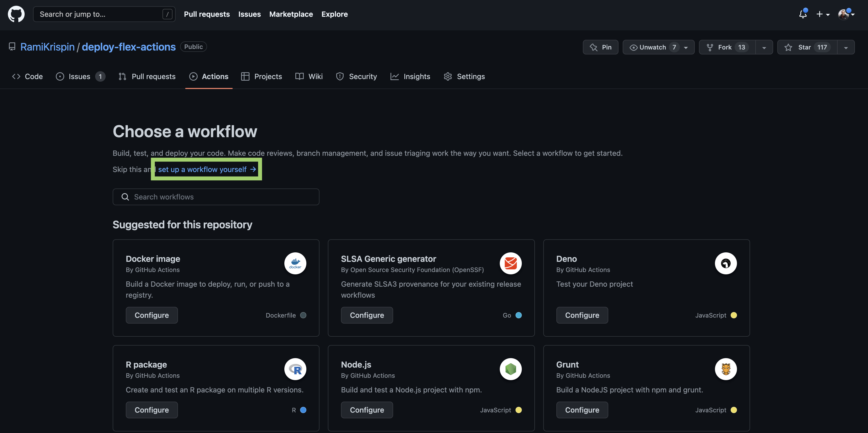Image resolution: width=868 pixels, height=433 pixels.
Task: Expand the Star lists dropdown arrow
Action: (845, 47)
